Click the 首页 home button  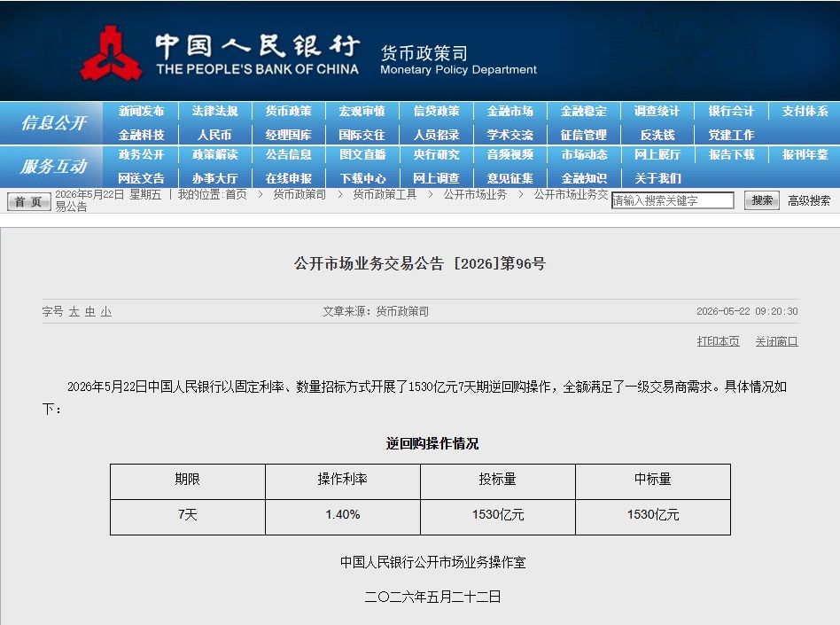(28, 201)
